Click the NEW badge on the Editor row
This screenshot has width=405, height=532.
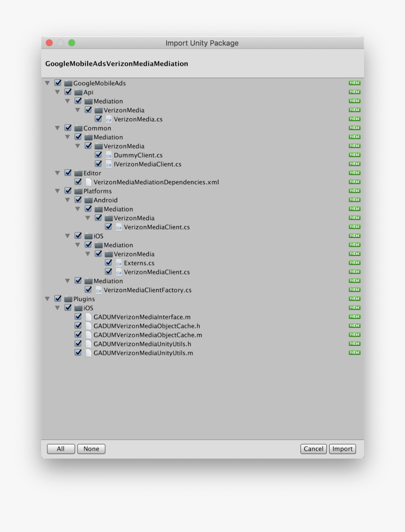pyautogui.click(x=355, y=172)
